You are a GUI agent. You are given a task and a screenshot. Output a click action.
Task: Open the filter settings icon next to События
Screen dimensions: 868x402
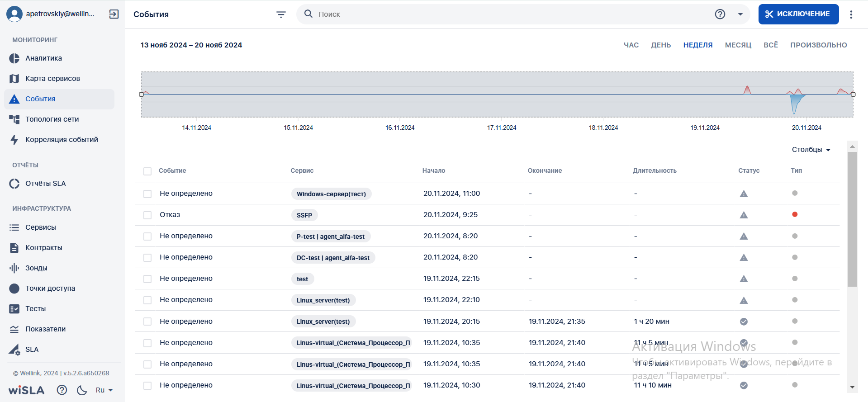(x=281, y=14)
